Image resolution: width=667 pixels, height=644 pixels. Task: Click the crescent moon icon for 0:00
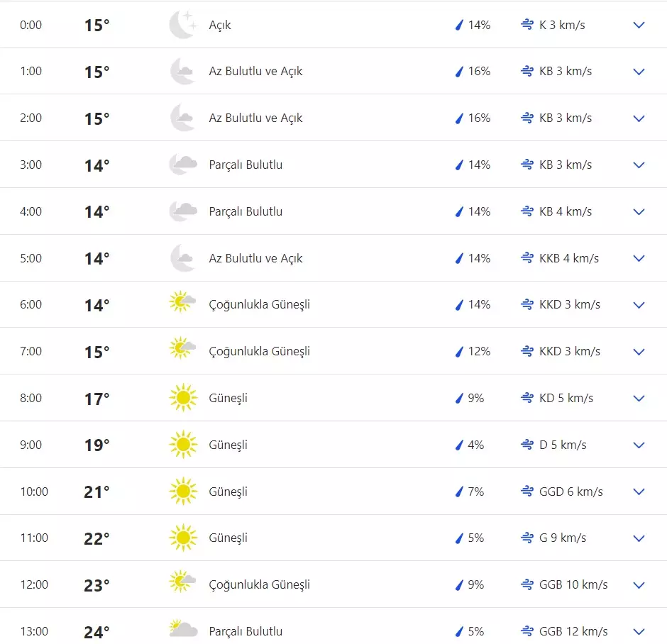[x=182, y=24]
